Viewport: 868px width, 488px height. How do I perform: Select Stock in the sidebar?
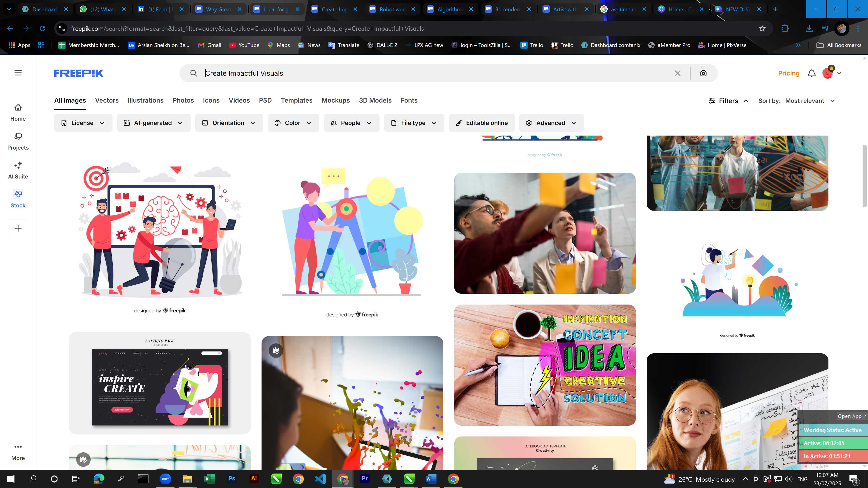click(x=18, y=199)
